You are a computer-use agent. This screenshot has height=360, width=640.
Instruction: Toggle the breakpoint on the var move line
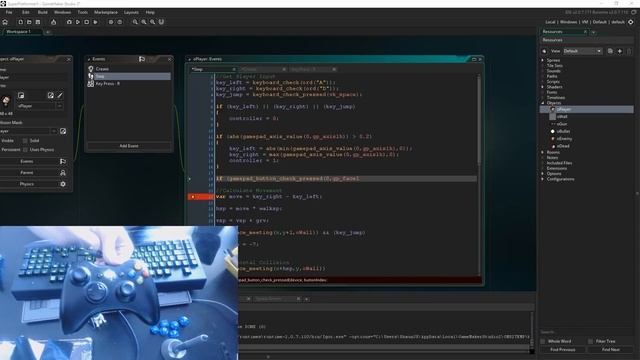click(193, 197)
